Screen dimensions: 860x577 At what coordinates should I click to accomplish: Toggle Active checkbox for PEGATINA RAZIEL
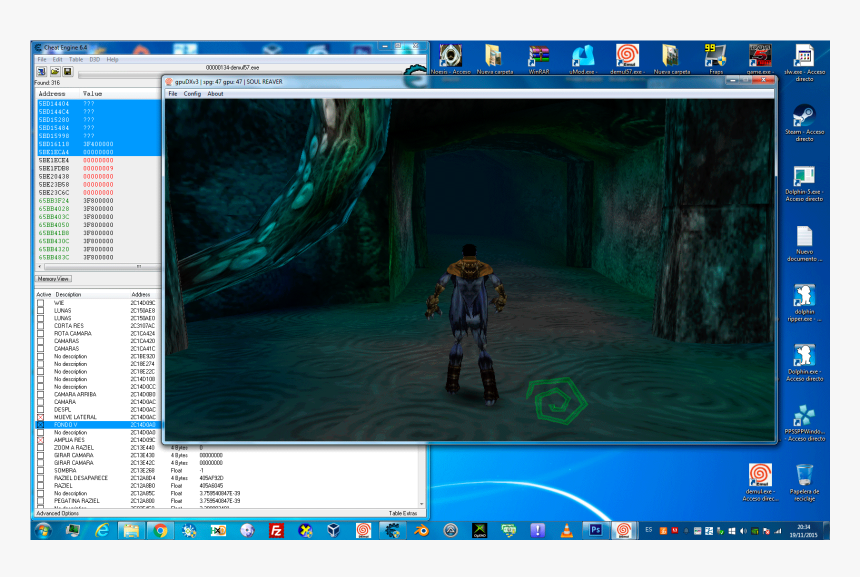pyautogui.click(x=41, y=501)
